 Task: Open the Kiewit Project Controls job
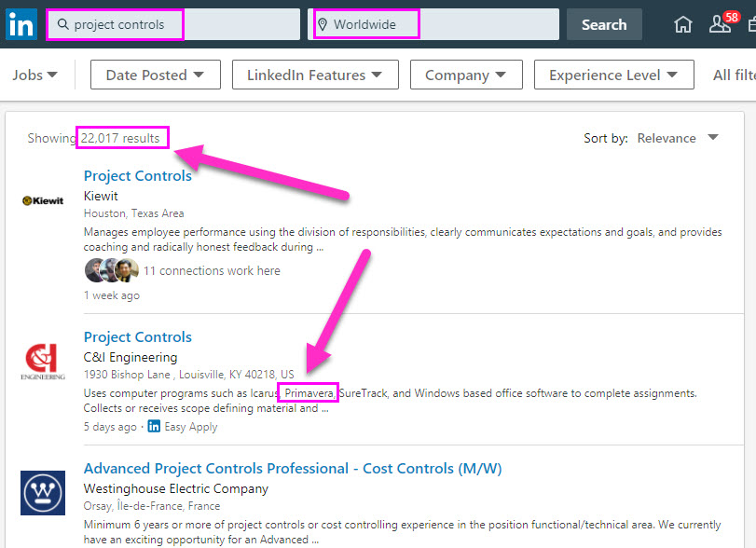137,175
